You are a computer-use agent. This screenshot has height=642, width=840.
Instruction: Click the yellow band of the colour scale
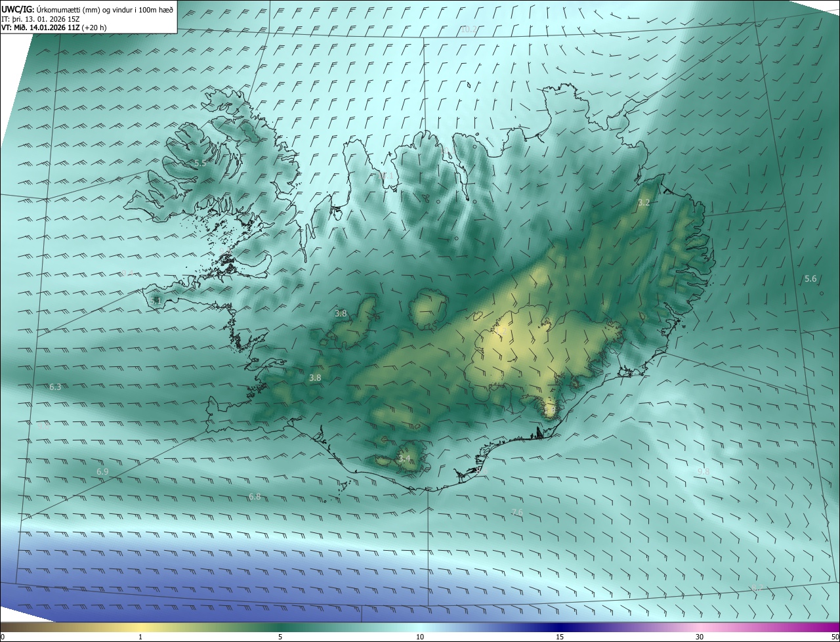tap(140, 627)
